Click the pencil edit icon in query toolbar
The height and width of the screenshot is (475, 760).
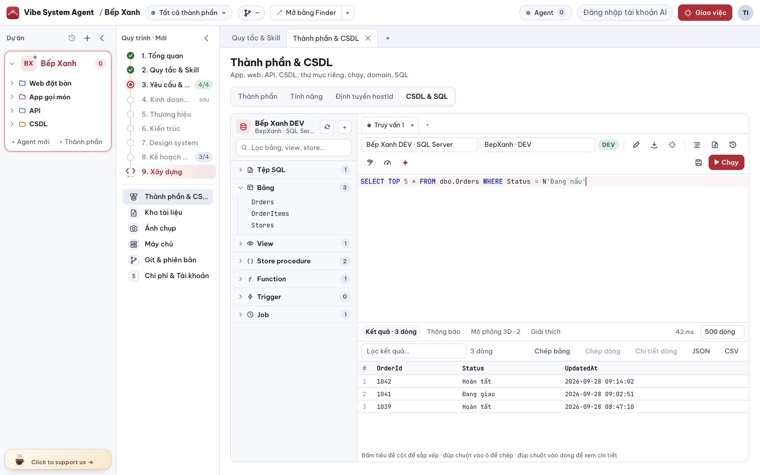(x=636, y=144)
